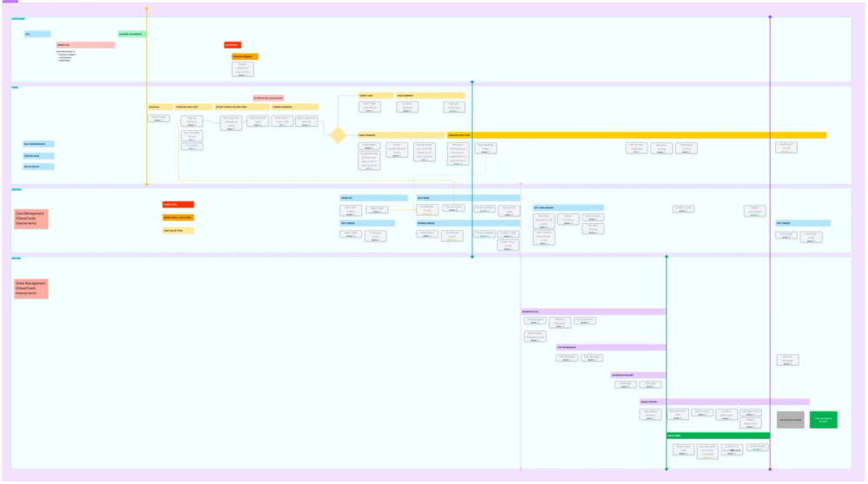Click the NEW ORDER header
Screen dimensions: 868x484
pyautogui.click(x=469, y=198)
